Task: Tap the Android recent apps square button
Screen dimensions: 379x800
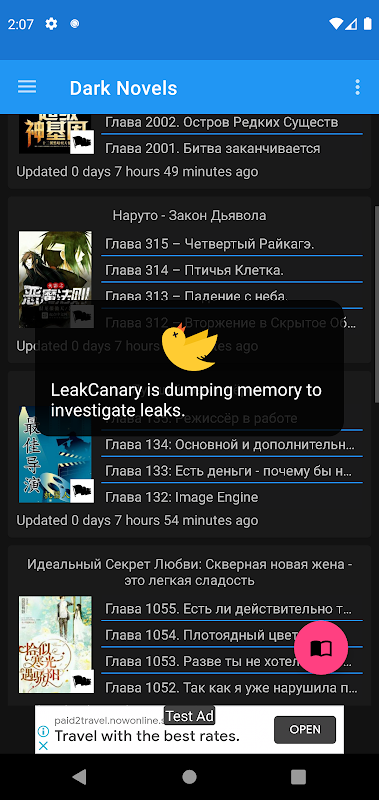Action: (298, 777)
